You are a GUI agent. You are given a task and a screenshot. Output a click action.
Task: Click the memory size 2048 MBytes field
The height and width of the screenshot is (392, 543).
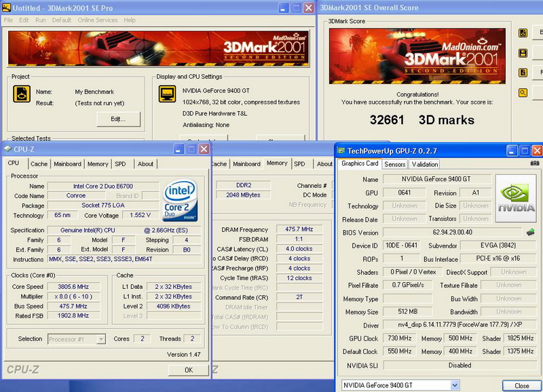tap(244, 195)
